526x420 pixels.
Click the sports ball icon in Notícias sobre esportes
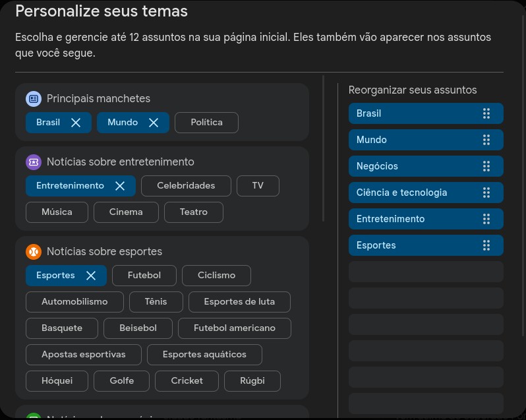[x=34, y=252]
